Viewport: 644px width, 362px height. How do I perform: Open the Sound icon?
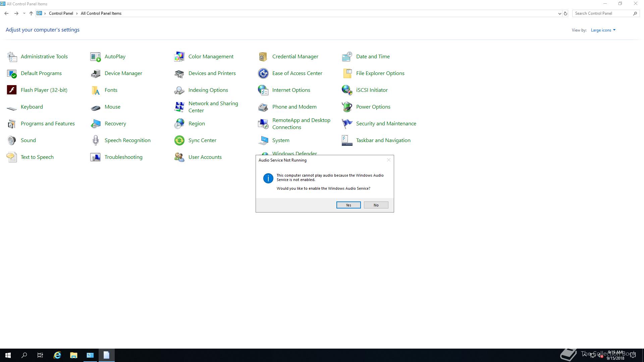12,140
